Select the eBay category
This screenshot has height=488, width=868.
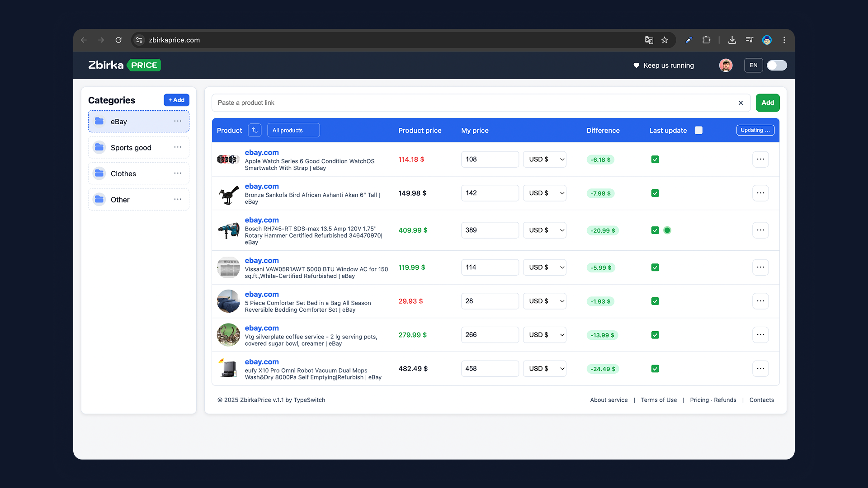pos(139,122)
